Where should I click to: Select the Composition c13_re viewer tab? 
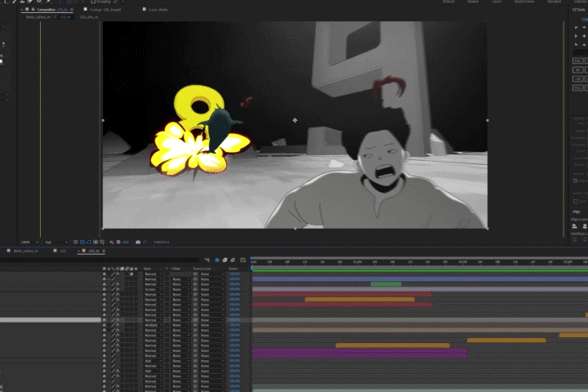tap(51, 9)
